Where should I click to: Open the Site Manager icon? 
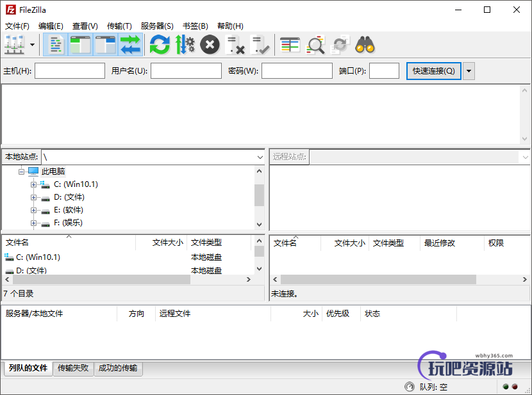[x=15, y=45]
